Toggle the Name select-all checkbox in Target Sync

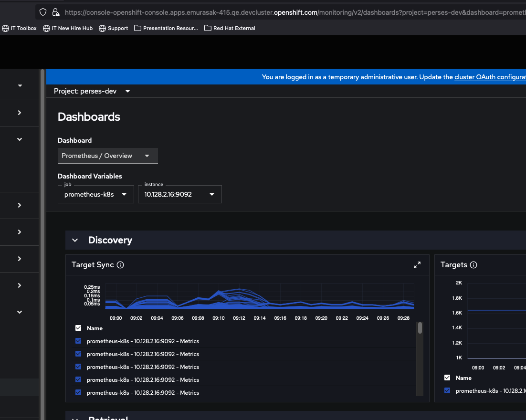coord(78,328)
